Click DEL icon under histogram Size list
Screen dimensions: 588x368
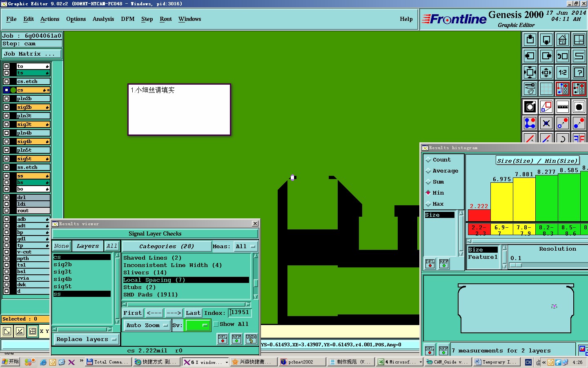[x=430, y=264]
